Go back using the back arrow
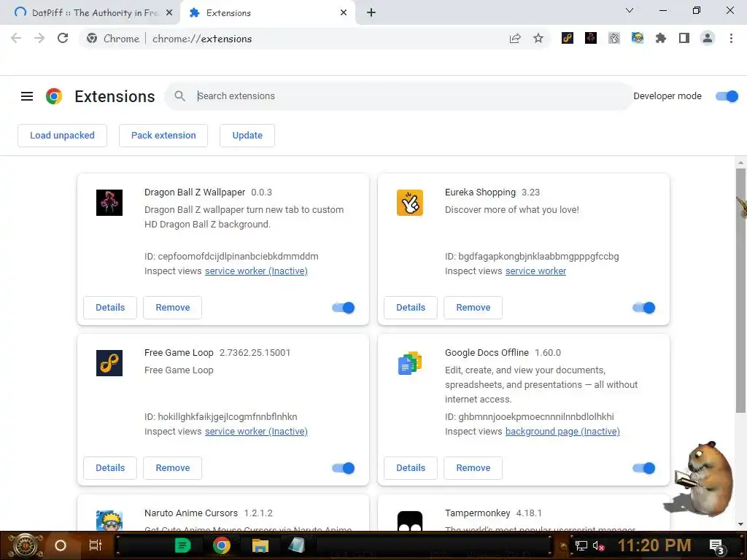The height and width of the screenshot is (560, 747). (x=16, y=38)
